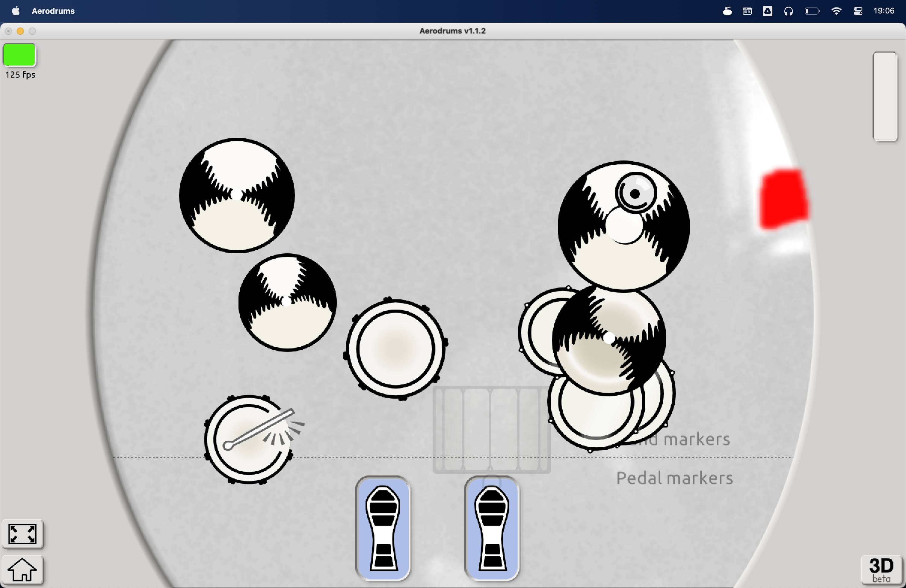Image resolution: width=906 pixels, height=588 pixels.
Task: Click the left foot pedal
Action: pyautogui.click(x=383, y=528)
